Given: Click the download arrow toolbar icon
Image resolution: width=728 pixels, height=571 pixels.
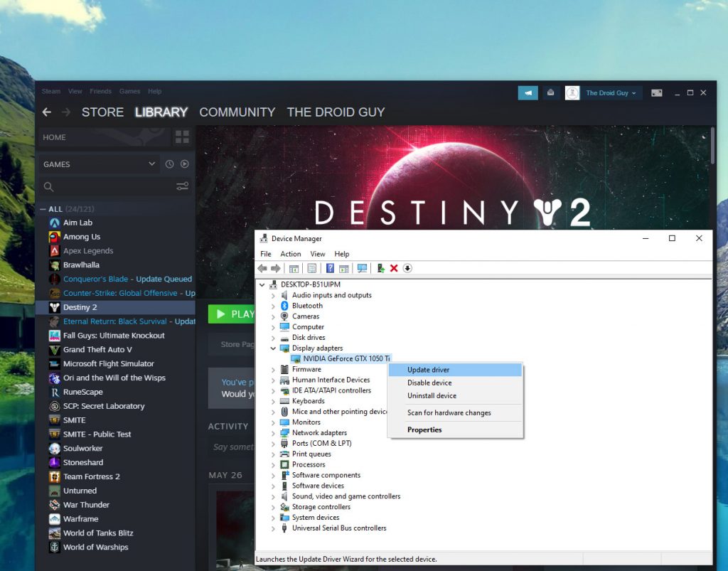Looking at the screenshot, I should pyautogui.click(x=407, y=268).
